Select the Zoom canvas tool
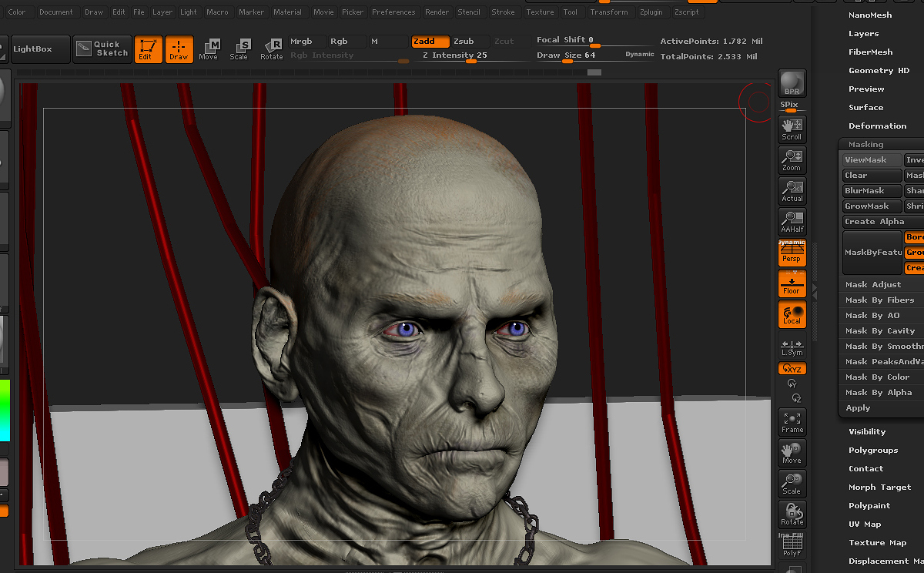 click(792, 160)
